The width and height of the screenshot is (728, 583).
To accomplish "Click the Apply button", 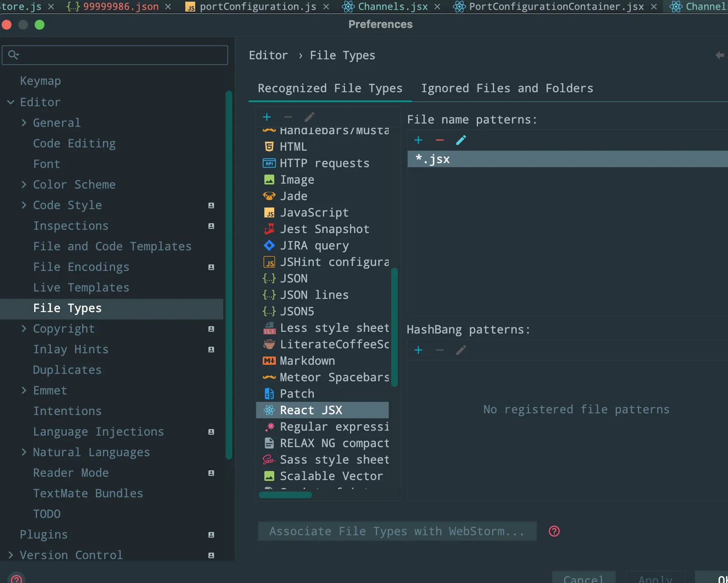I will 656,577.
